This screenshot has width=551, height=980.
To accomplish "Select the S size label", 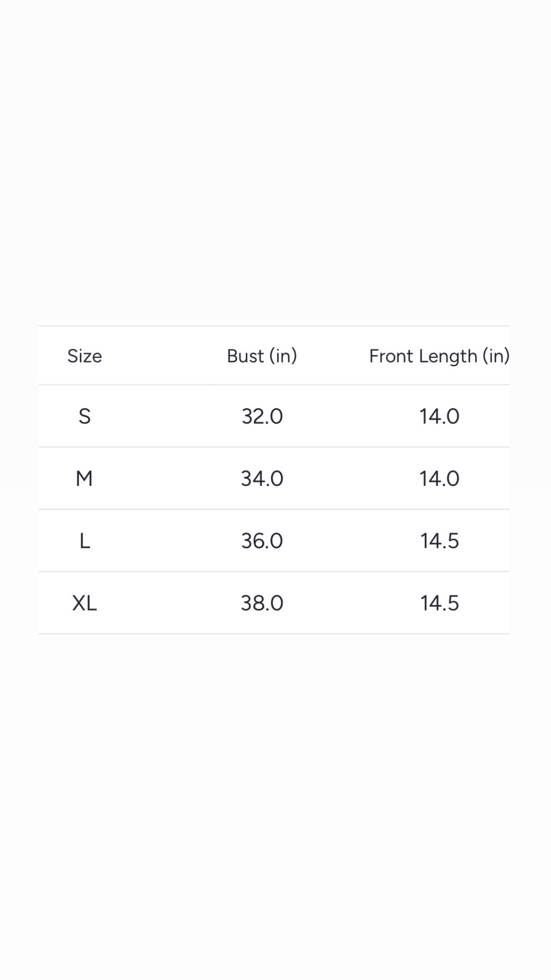I will click(85, 416).
